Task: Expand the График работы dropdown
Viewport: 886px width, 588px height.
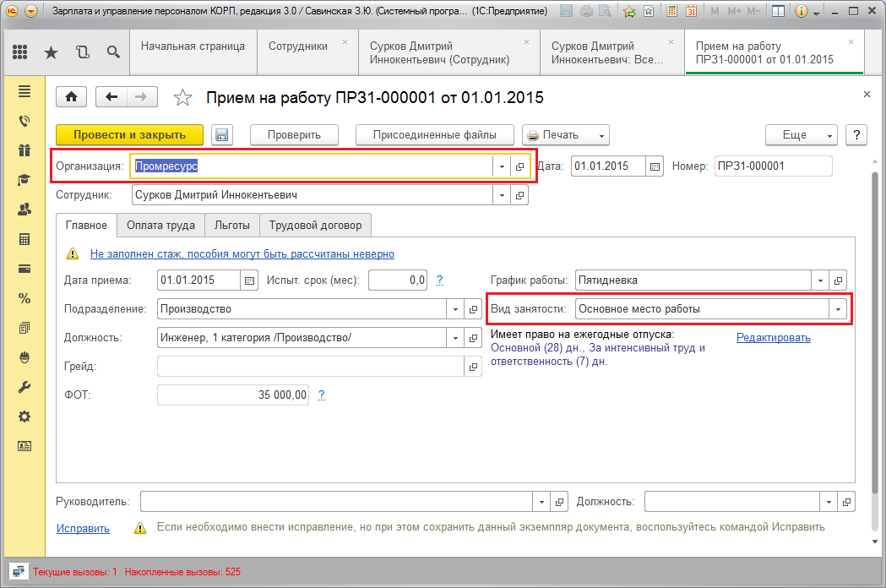Action: [x=820, y=280]
